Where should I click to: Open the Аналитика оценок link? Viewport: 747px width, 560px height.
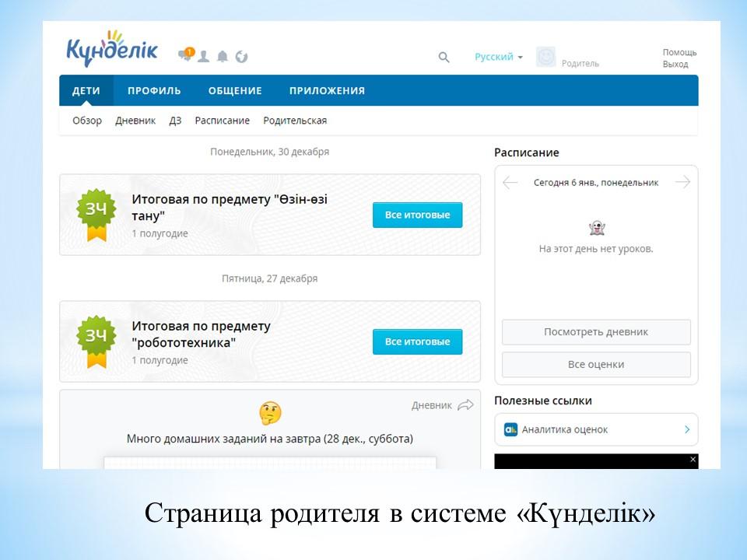click(596, 429)
